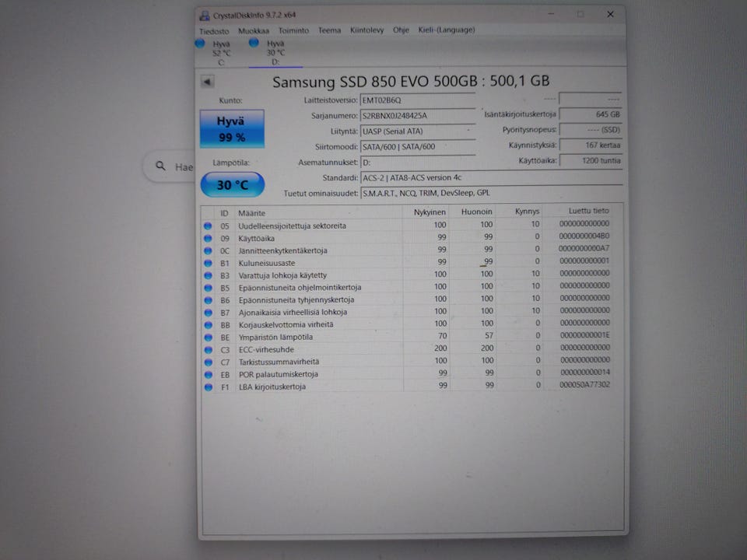747x560 pixels.
Task: Open the Muokkaa menu
Action: coord(254,31)
